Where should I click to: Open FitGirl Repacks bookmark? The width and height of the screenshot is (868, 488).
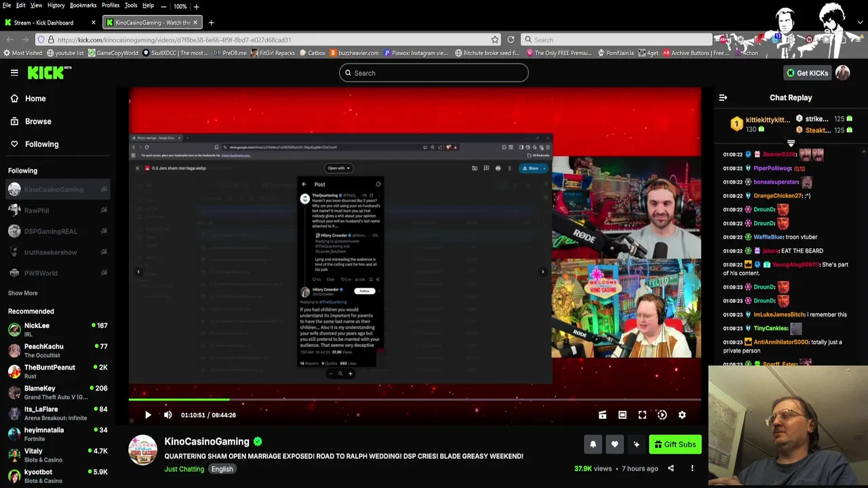point(273,53)
